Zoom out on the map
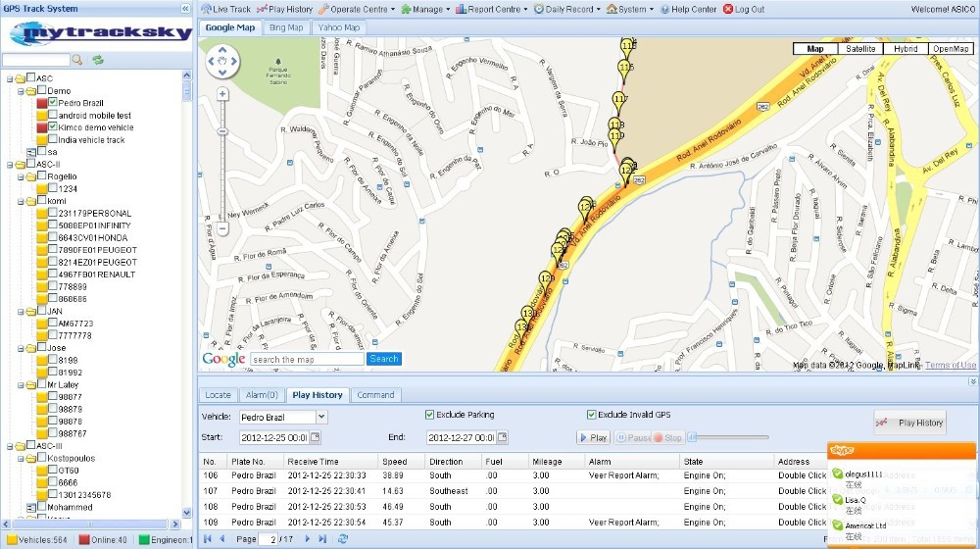Image resolution: width=980 pixels, height=549 pixels. coord(223,228)
